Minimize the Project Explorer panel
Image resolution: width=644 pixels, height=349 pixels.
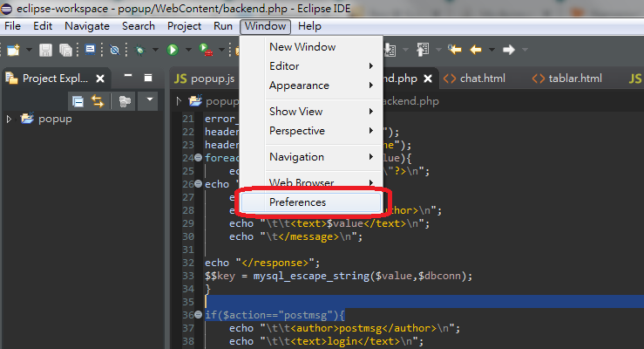128,78
